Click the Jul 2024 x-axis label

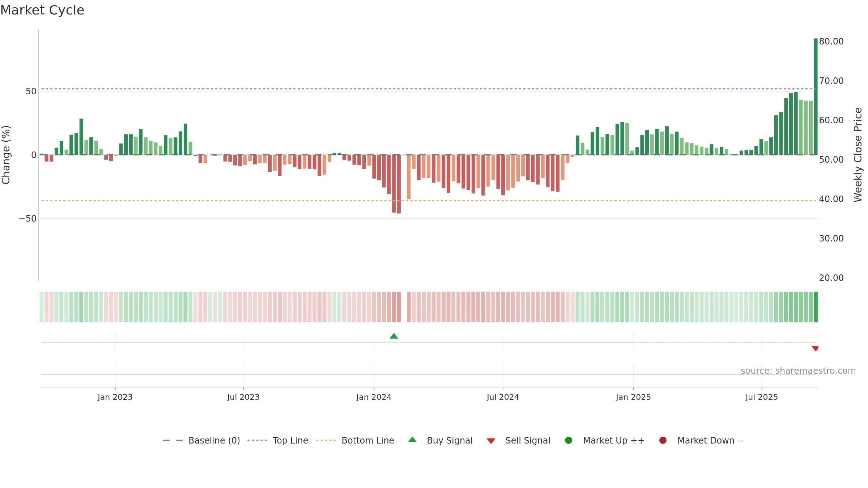point(503,397)
